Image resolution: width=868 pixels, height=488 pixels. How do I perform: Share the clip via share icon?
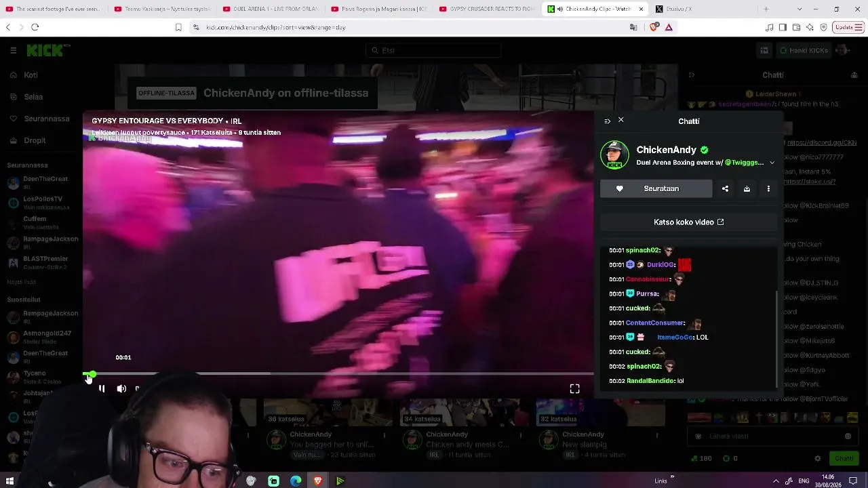tap(725, 188)
